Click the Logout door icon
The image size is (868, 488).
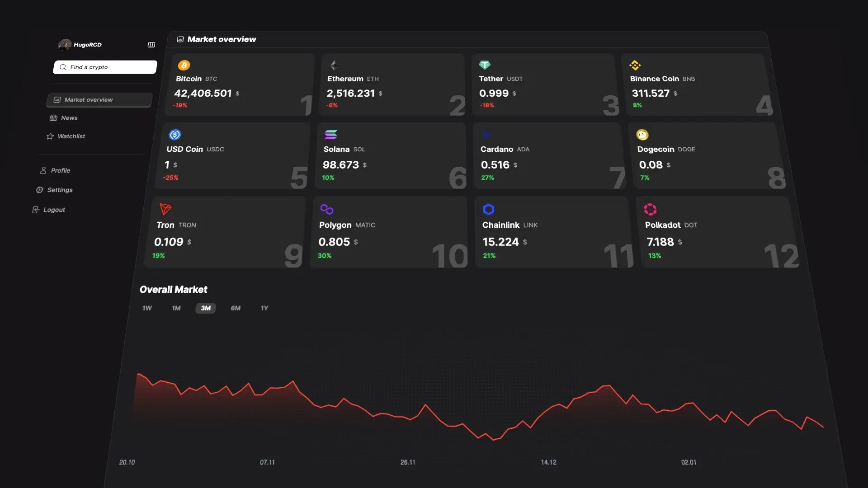point(36,210)
